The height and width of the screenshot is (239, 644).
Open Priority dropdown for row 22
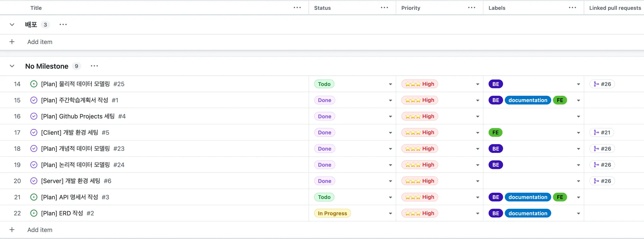[477, 213]
